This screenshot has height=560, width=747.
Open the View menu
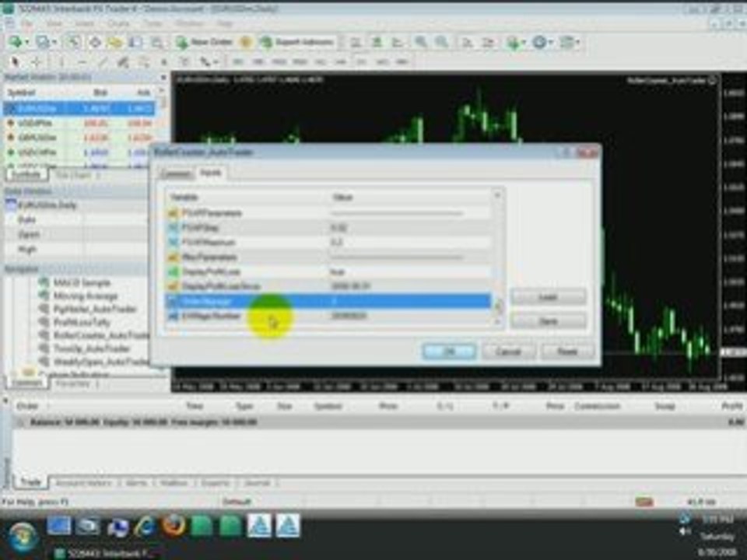click(x=54, y=23)
